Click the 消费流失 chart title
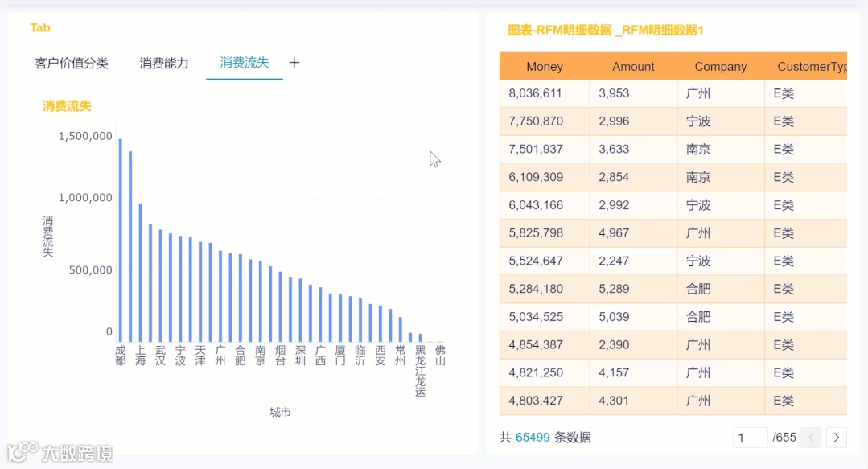 pyautogui.click(x=65, y=105)
